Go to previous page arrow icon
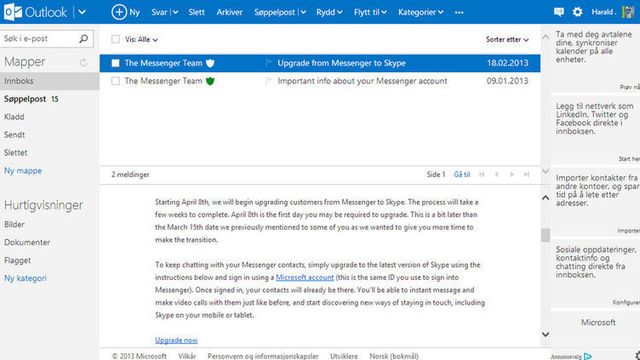The width and height of the screenshot is (640, 360). [x=497, y=174]
